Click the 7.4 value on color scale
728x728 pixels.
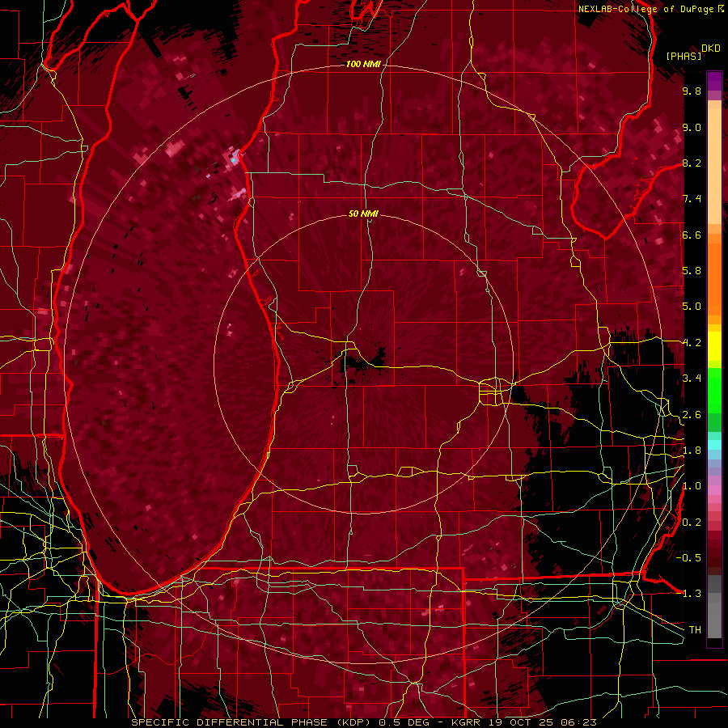(x=692, y=199)
